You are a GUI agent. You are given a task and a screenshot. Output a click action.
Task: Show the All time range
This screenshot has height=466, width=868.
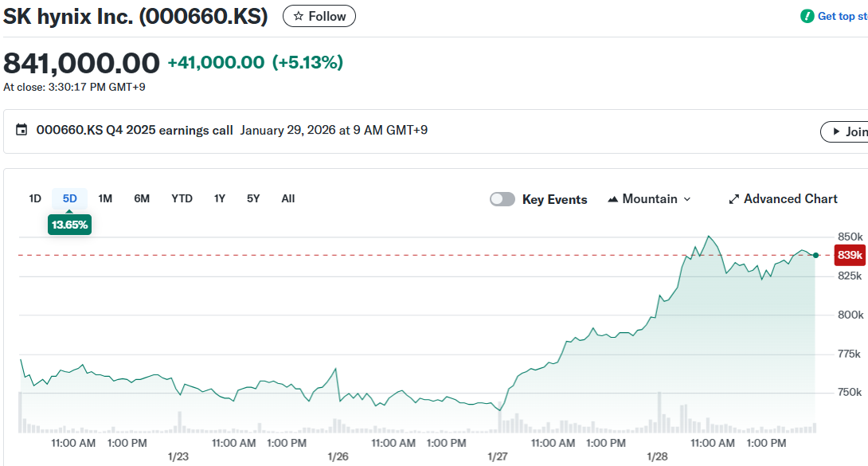pyautogui.click(x=288, y=198)
